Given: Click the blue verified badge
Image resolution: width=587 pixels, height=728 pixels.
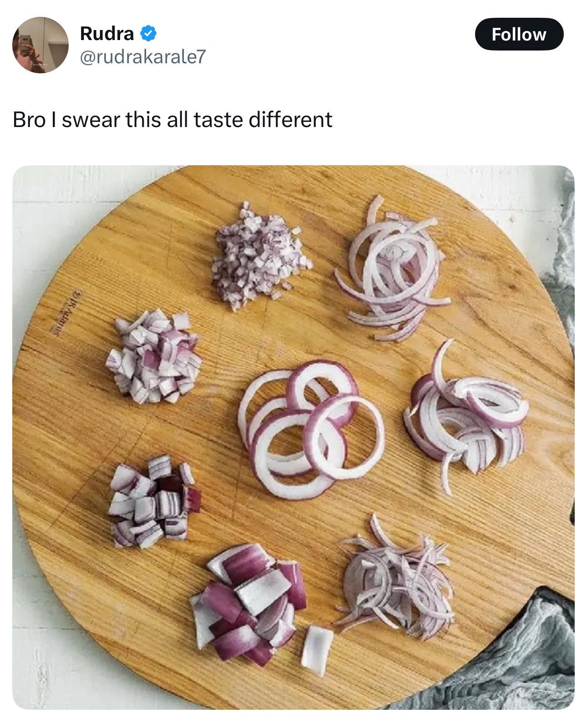Looking at the screenshot, I should tap(148, 33).
